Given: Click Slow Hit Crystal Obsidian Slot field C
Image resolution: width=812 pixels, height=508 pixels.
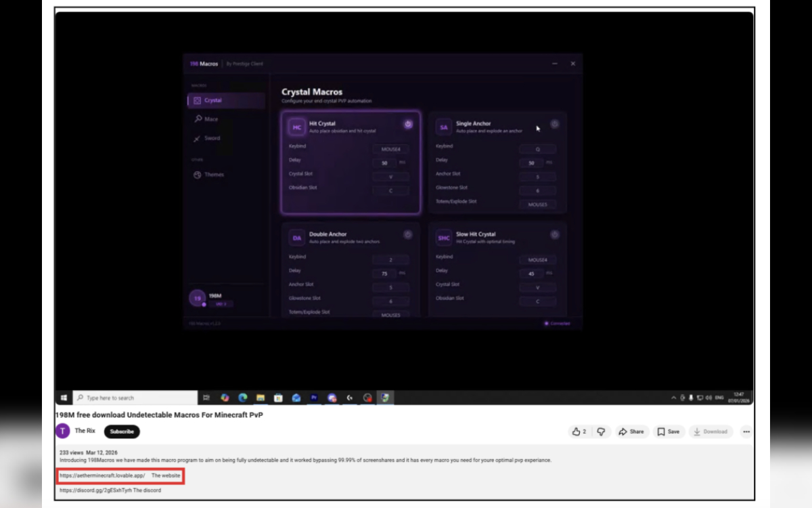Looking at the screenshot, I should pos(538,301).
